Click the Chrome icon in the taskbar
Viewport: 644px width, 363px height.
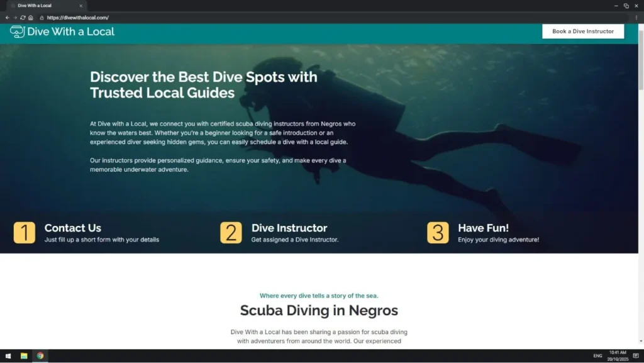(40, 356)
